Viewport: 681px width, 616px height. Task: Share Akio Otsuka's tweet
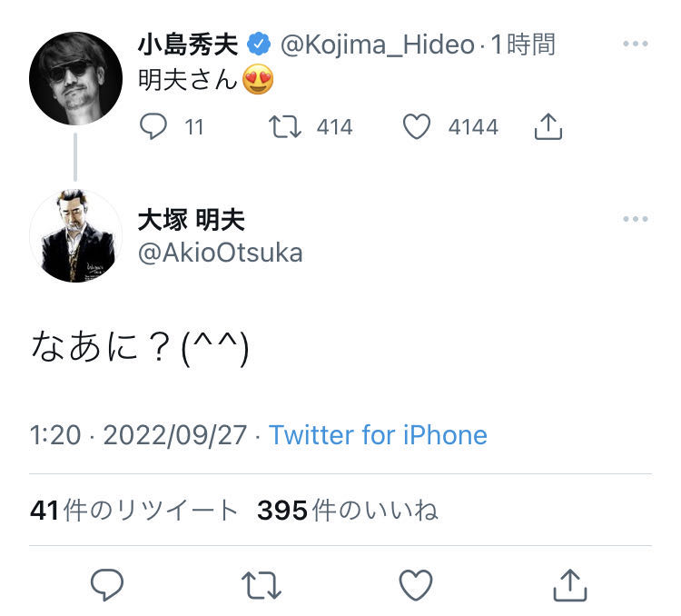coord(569,585)
